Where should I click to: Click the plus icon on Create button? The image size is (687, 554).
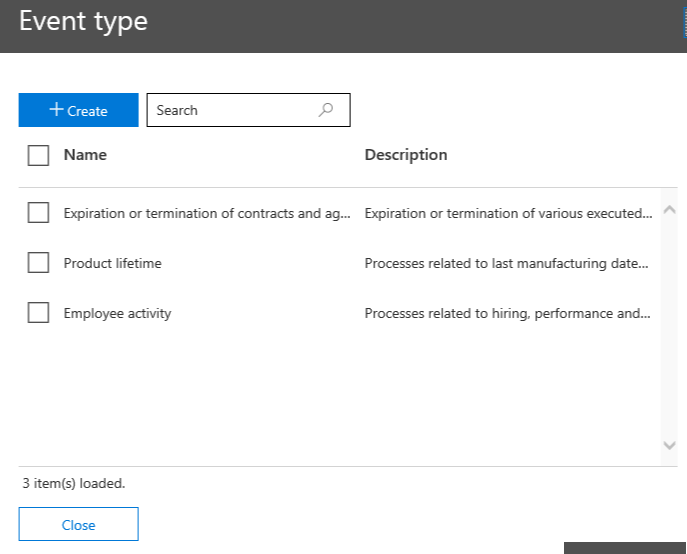tap(56, 110)
